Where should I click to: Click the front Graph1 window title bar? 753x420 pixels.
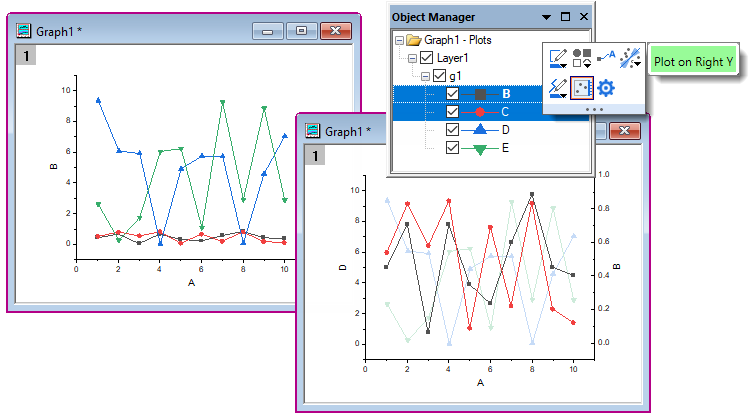click(450, 131)
